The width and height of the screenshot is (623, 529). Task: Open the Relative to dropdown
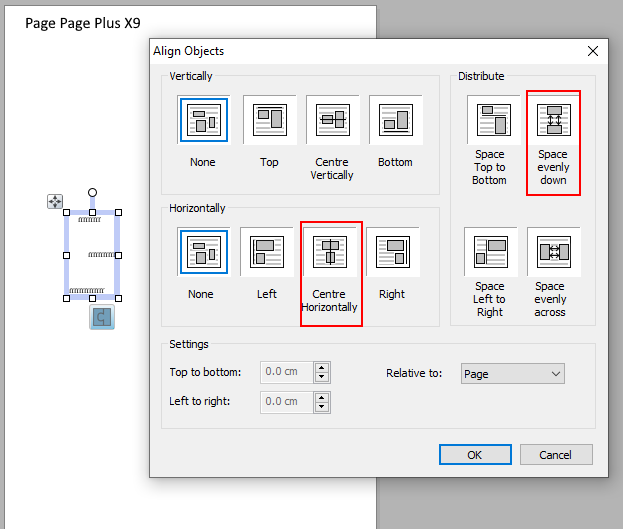click(513, 374)
